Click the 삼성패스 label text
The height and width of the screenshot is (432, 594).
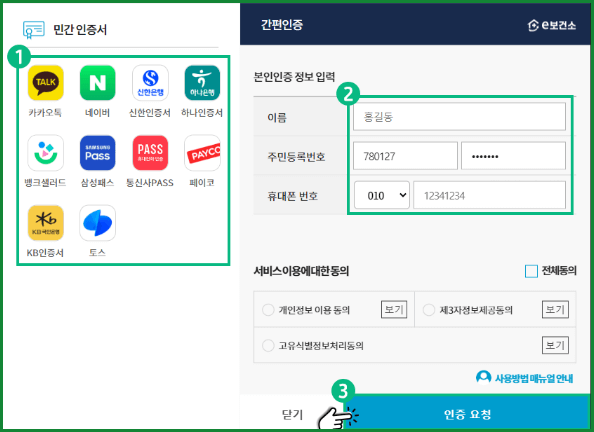point(97,183)
